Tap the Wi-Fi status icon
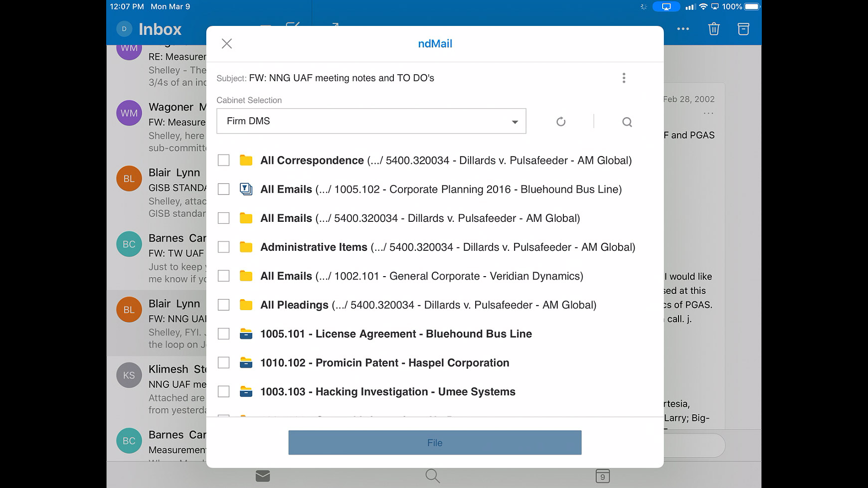This screenshot has height=488, width=868. click(x=703, y=6)
